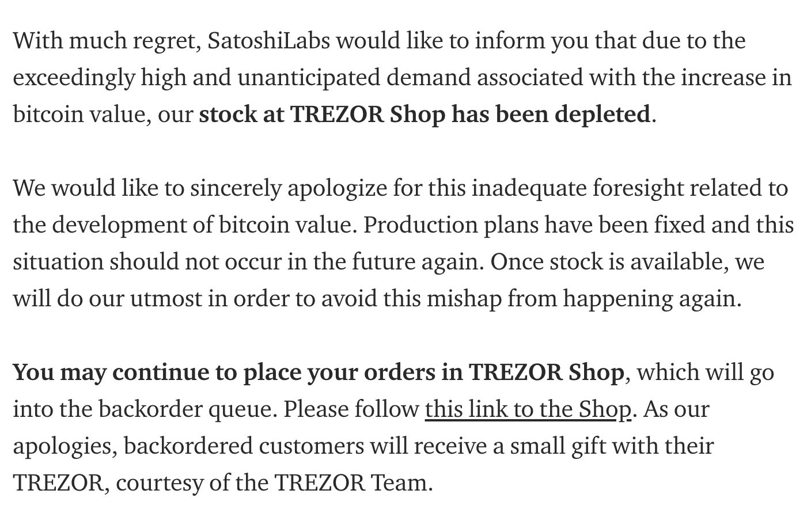
Task: Click the word "mishap" in second paragraph
Action: coord(464,299)
